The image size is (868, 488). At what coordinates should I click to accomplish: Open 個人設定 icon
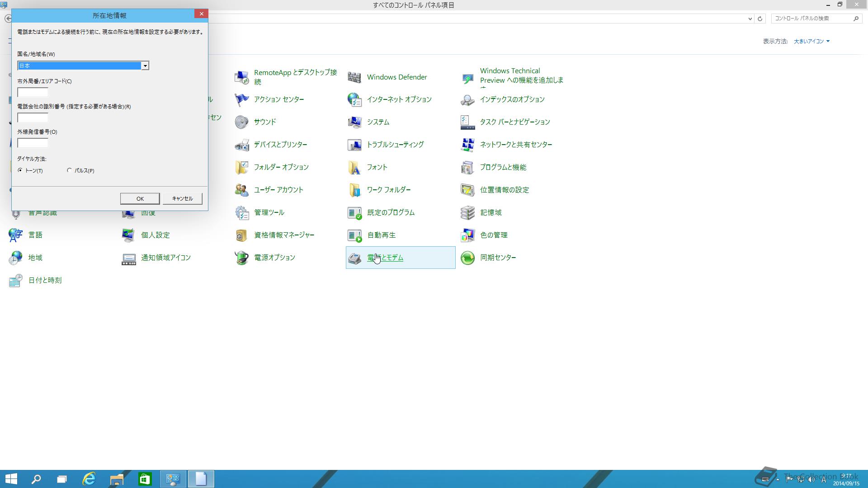click(128, 235)
